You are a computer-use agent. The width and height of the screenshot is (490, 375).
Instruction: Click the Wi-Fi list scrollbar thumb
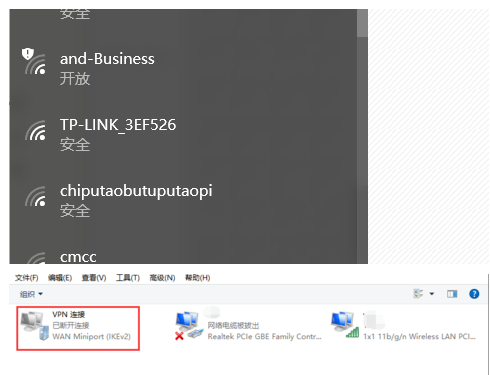[x=362, y=23]
